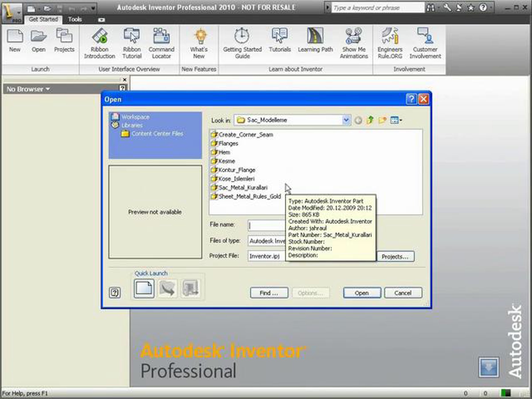
Task: Start the Ribbon Tutorial
Action: 132,43
